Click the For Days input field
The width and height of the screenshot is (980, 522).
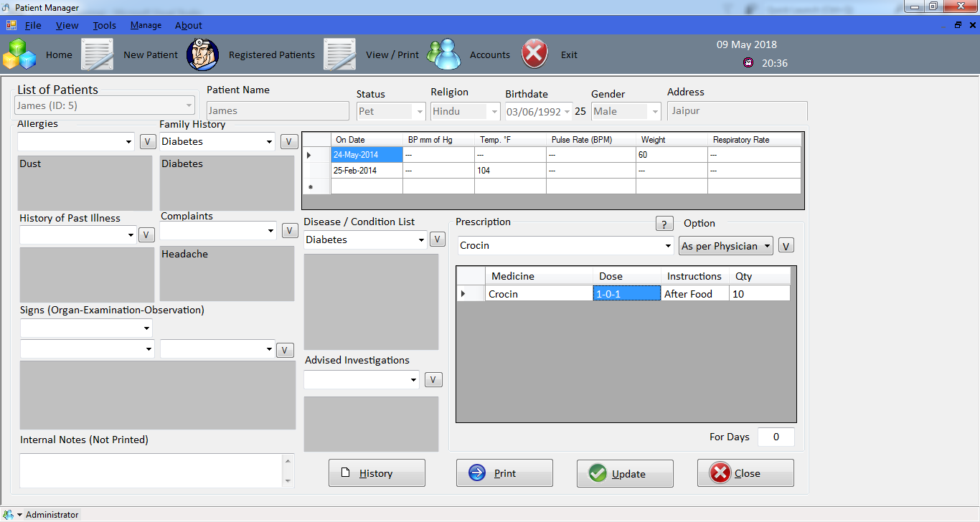tap(776, 437)
